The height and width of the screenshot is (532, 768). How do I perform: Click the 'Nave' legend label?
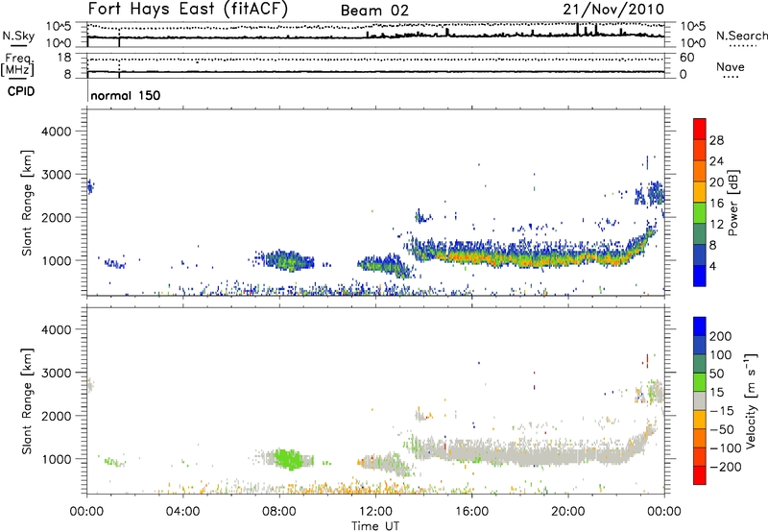(730, 66)
